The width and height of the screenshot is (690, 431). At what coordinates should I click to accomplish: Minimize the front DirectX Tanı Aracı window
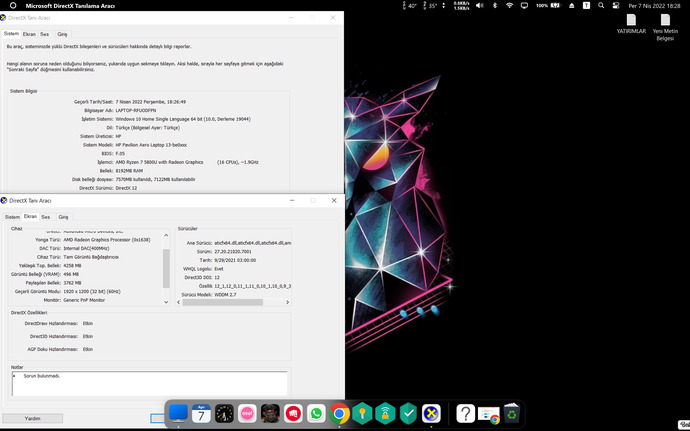292,200
